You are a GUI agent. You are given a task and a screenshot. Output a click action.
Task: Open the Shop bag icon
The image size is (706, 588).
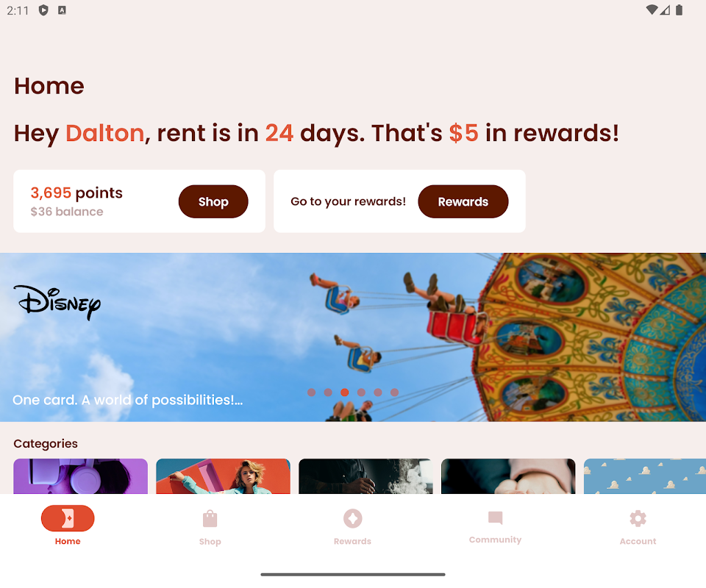point(210,519)
